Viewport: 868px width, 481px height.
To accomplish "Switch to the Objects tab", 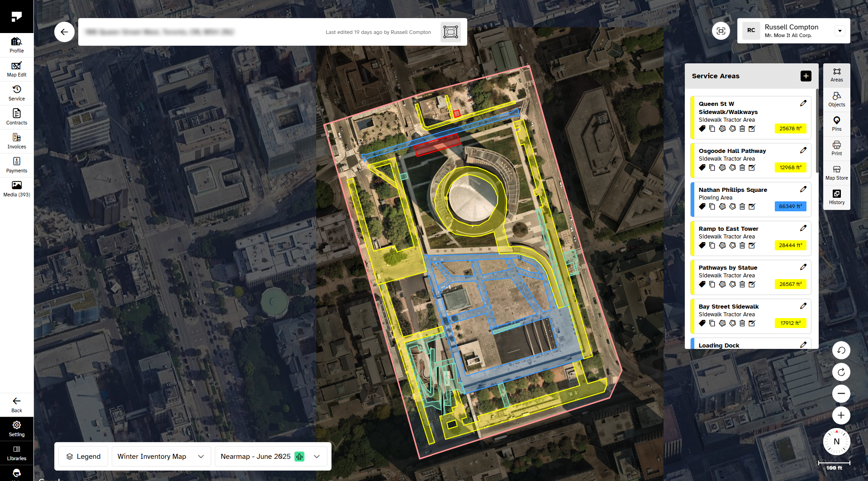I will point(837,100).
